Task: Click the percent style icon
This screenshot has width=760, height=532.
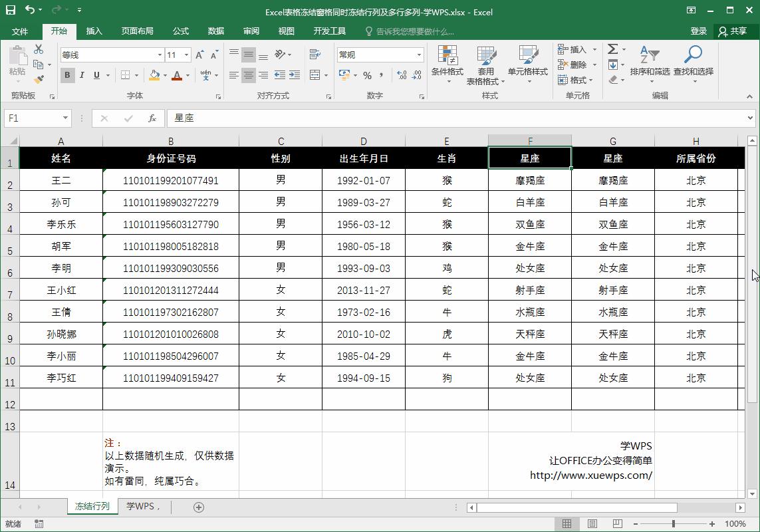Action: click(368, 75)
